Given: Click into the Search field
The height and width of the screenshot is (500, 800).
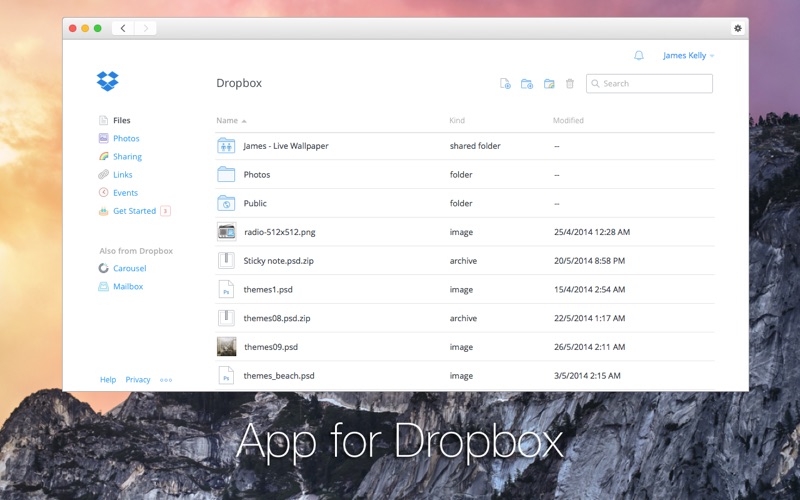Looking at the screenshot, I should click(x=655, y=84).
